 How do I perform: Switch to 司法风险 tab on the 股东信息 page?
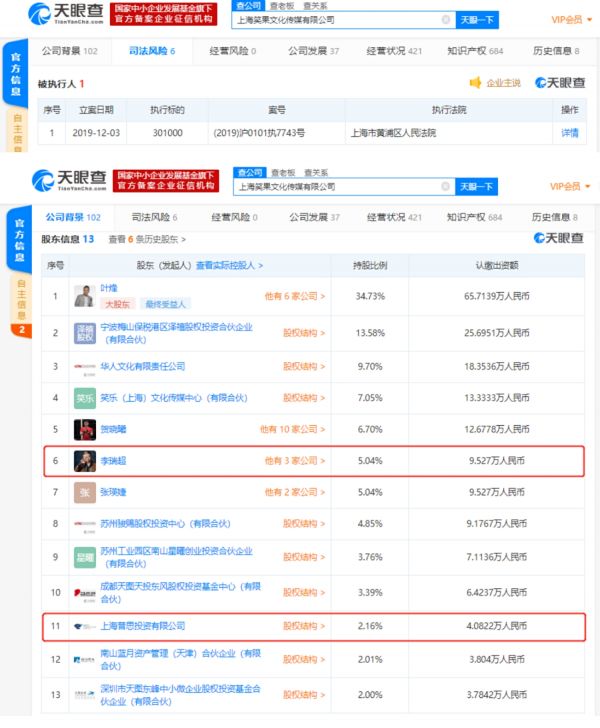pos(155,217)
